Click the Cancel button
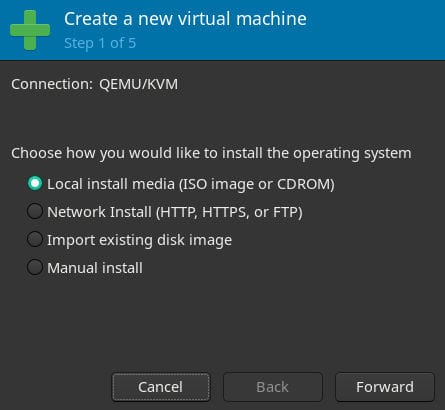Viewport: 445px width, 410px height. tap(161, 387)
